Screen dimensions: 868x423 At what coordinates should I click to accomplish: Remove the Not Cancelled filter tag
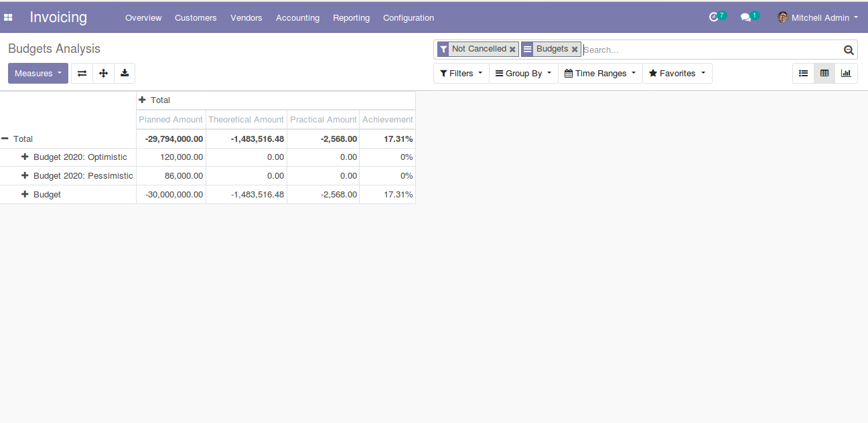(x=512, y=50)
